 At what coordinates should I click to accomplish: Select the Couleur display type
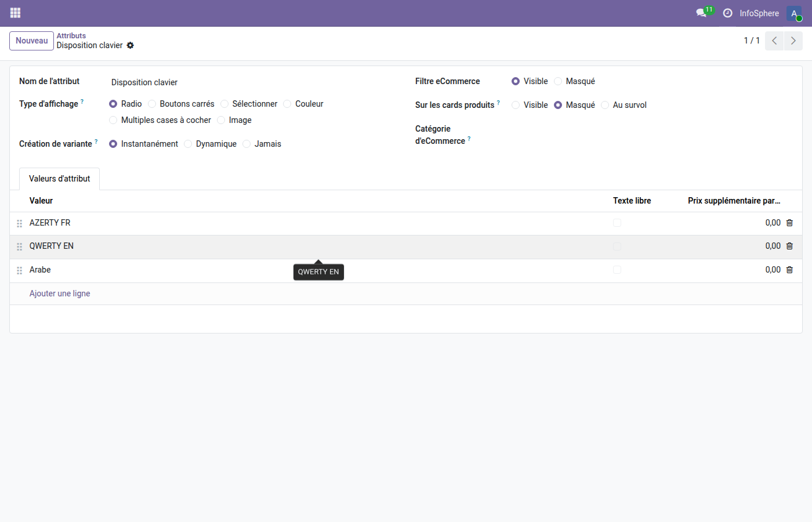click(x=287, y=104)
